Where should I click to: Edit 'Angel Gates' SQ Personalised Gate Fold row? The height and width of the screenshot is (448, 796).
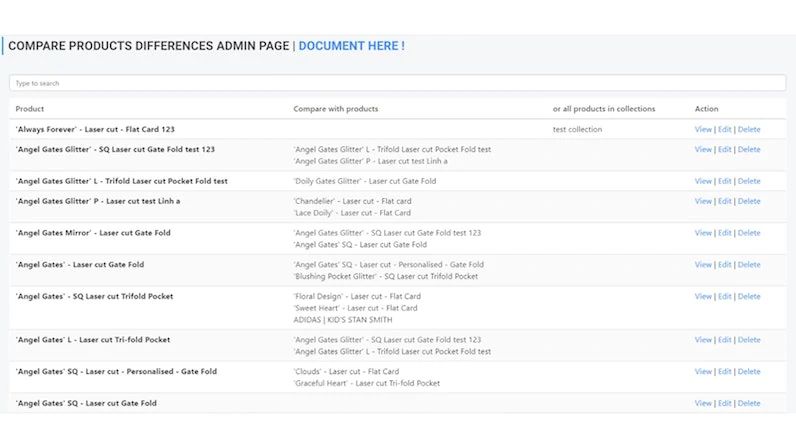[725, 372]
